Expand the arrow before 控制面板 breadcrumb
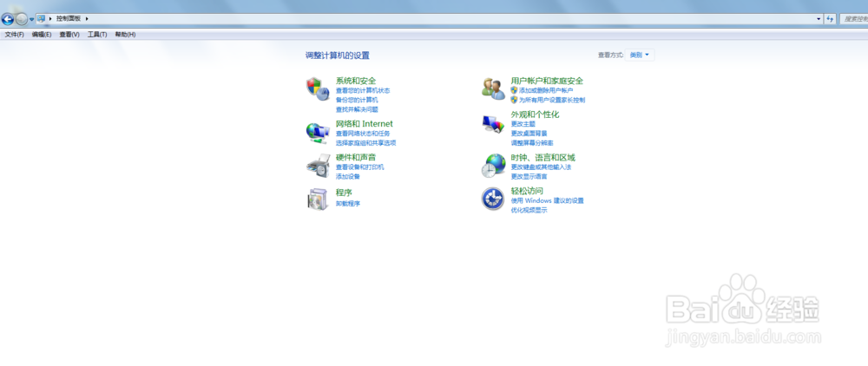This screenshot has width=868, height=366. [51, 19]
